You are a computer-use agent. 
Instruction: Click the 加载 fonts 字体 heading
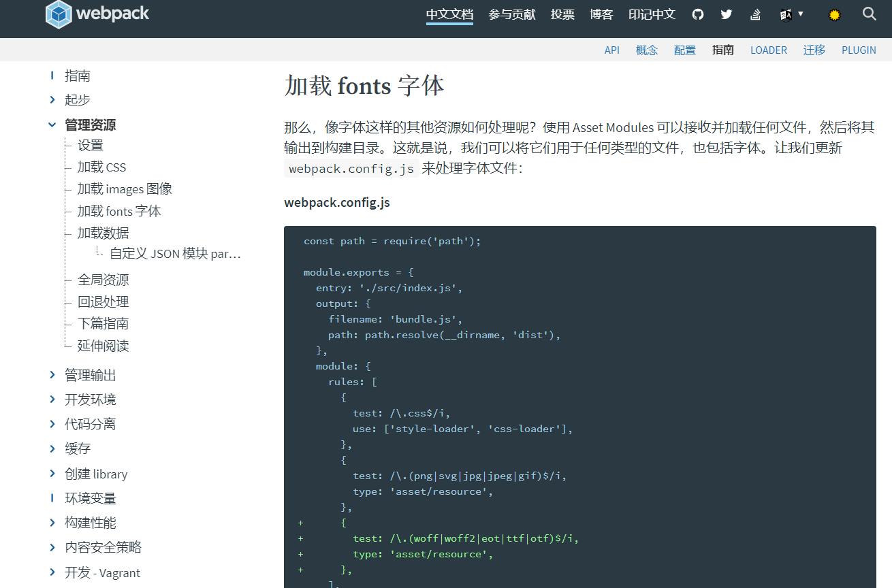(364, 86)
